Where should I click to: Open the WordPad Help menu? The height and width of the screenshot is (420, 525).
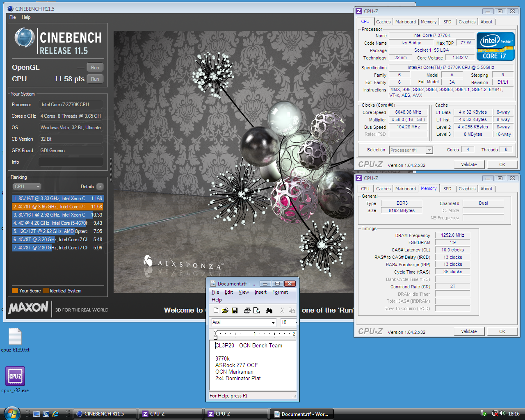[217, 300]
